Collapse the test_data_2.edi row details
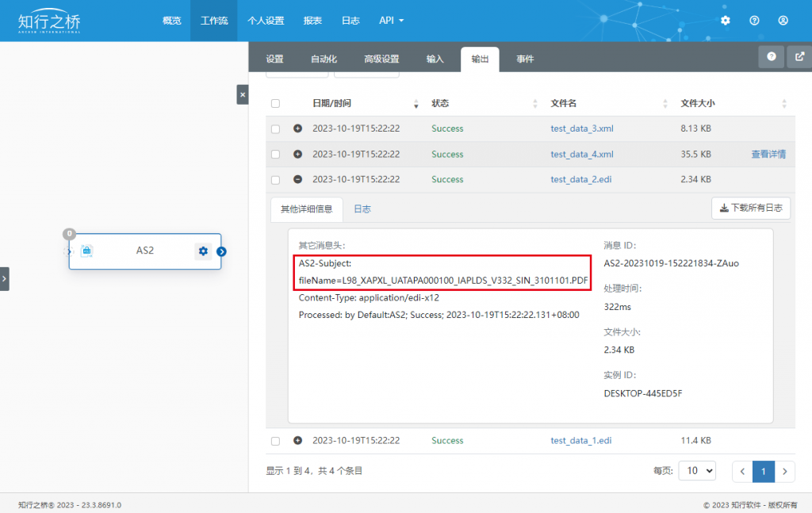The width and height of the screenshot is (812, 513). 298,179
